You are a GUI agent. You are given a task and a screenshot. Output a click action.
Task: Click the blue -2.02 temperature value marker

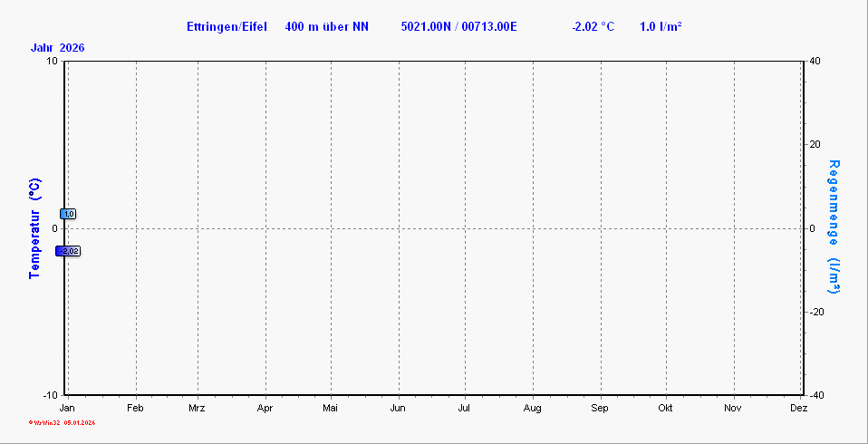[x=69, y=251]
